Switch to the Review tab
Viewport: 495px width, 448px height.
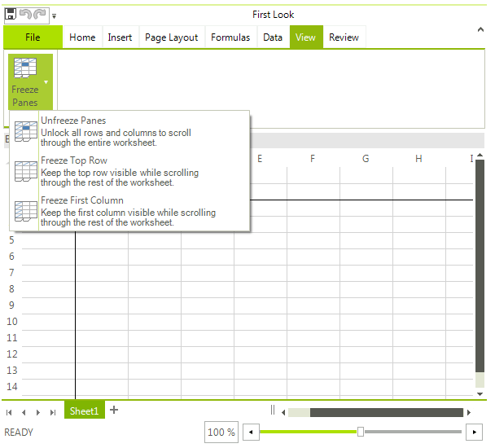[x=344, y=37]
